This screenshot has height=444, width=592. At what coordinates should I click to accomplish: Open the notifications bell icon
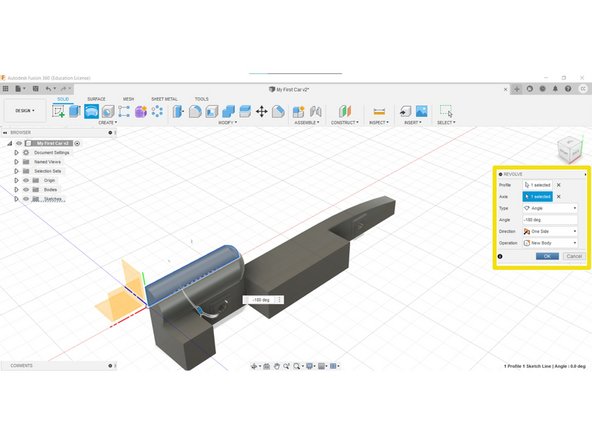point(555,89)
